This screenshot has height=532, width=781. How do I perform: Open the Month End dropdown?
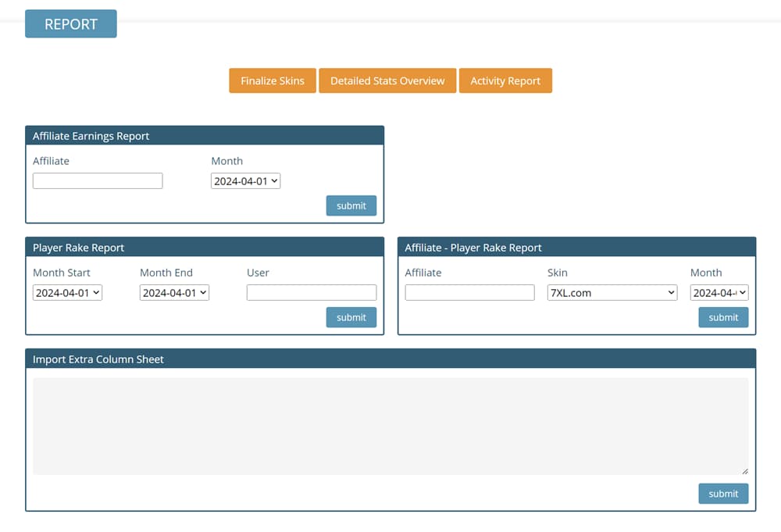[174, 293]
